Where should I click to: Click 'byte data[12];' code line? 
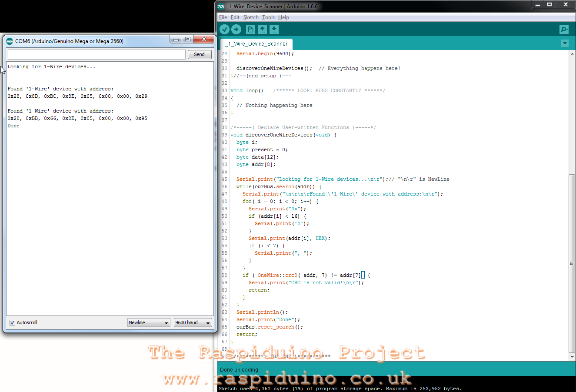258,157
